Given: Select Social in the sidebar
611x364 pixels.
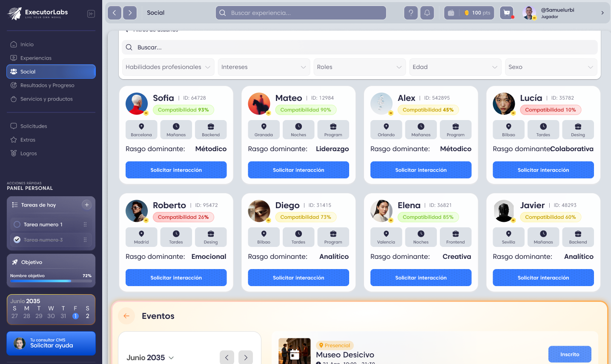Looking at the screenshot, I should (x=51, y=72).
